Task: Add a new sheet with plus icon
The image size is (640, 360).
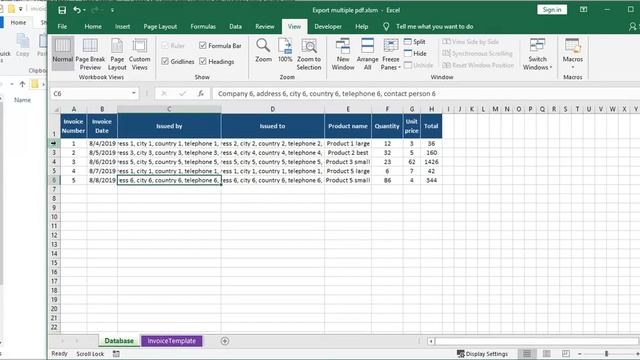Action: pyautogui.click(x=225, y=341)
